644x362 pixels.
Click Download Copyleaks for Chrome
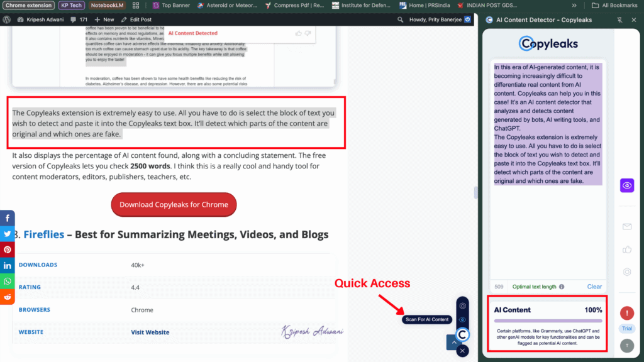point(174,204)
